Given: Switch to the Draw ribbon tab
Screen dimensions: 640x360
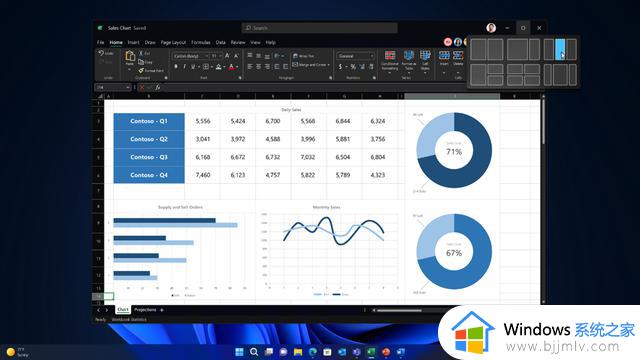Looking at the screenshot, I should (150, 42).
